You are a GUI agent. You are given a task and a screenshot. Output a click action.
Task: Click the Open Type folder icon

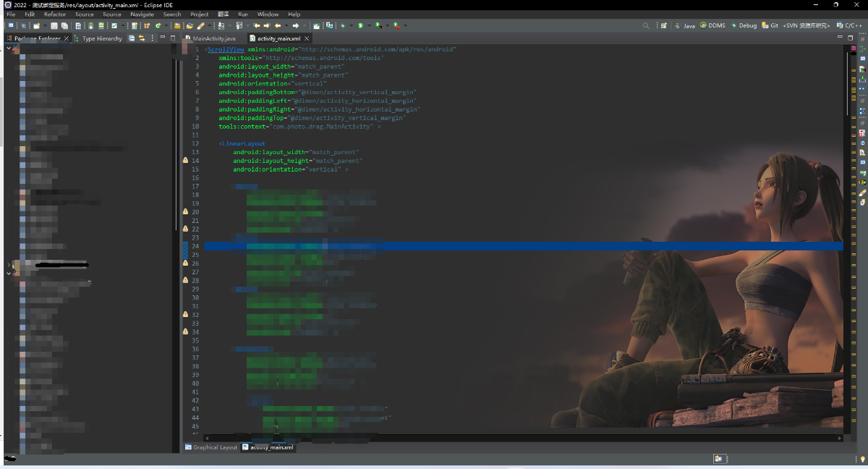[x=189, y=25]
